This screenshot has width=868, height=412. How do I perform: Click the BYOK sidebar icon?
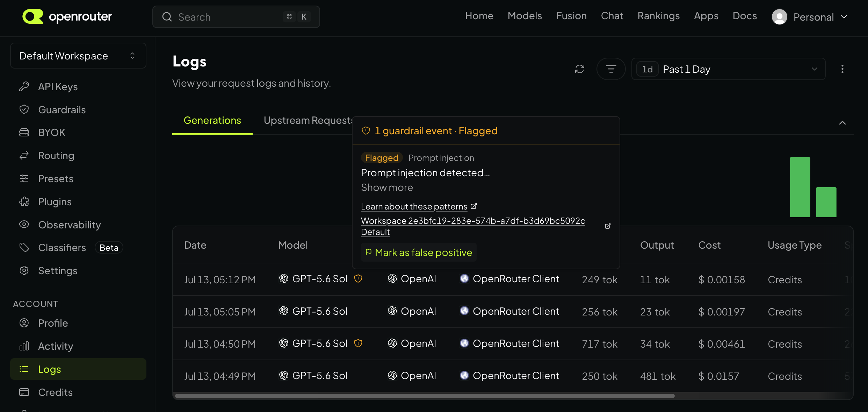pyautogui.click(x=24, y=132)
